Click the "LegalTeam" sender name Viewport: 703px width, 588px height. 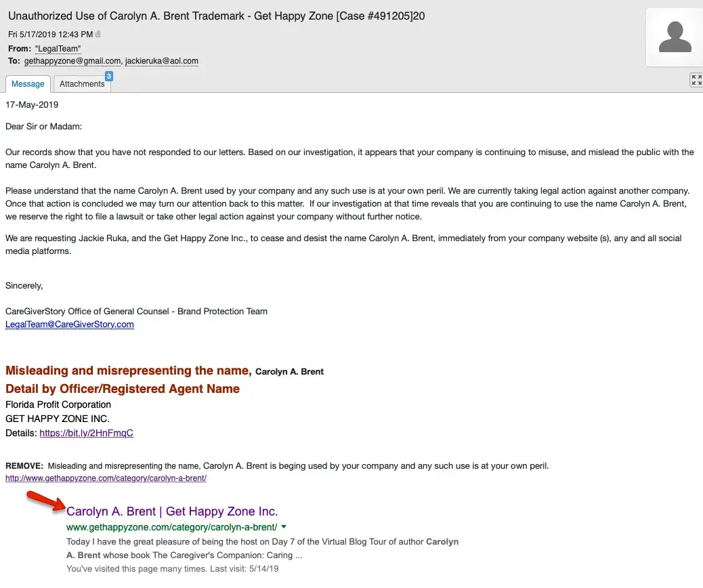click(58, 49)
